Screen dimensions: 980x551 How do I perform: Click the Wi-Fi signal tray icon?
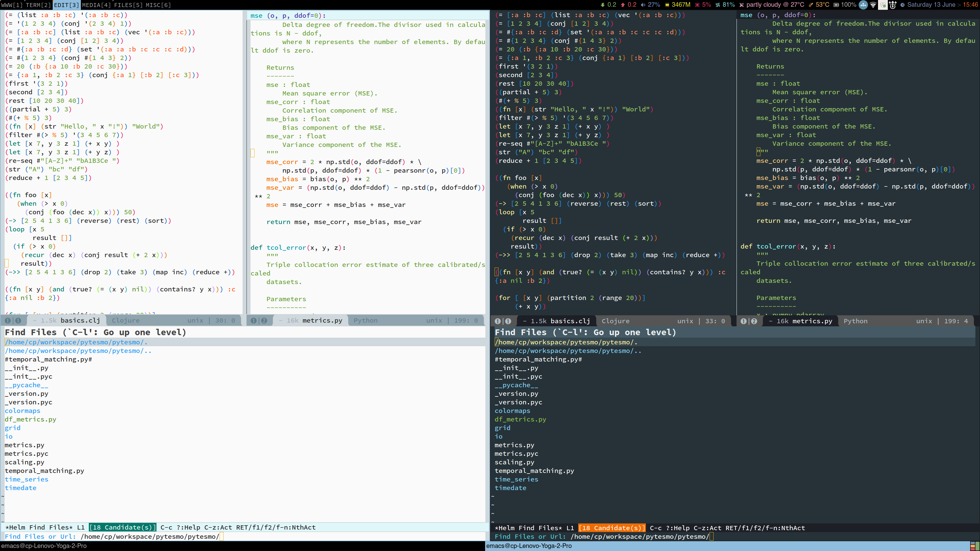coord(873,5)
